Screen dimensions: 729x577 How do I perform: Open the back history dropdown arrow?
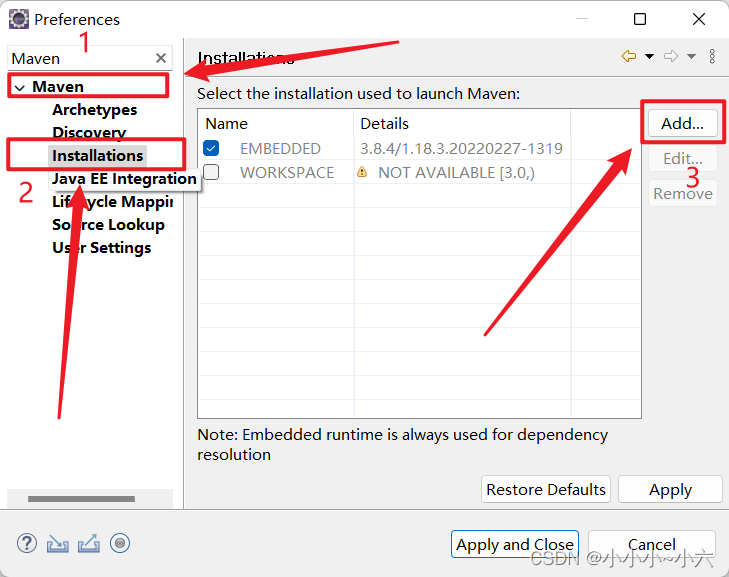pyautogui.click(x=649, y=56)
